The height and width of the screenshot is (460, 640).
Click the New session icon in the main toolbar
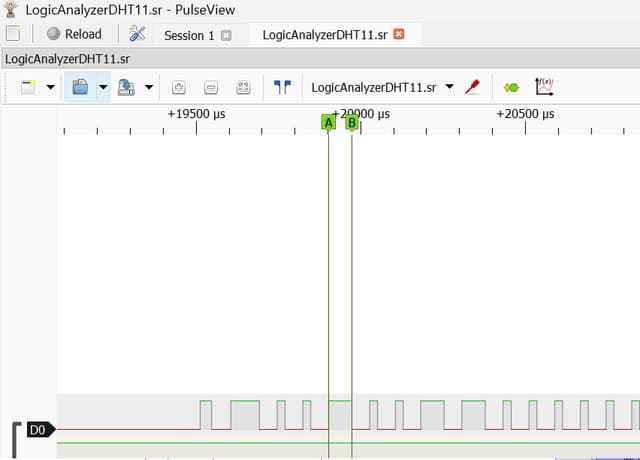click(13, 33)
